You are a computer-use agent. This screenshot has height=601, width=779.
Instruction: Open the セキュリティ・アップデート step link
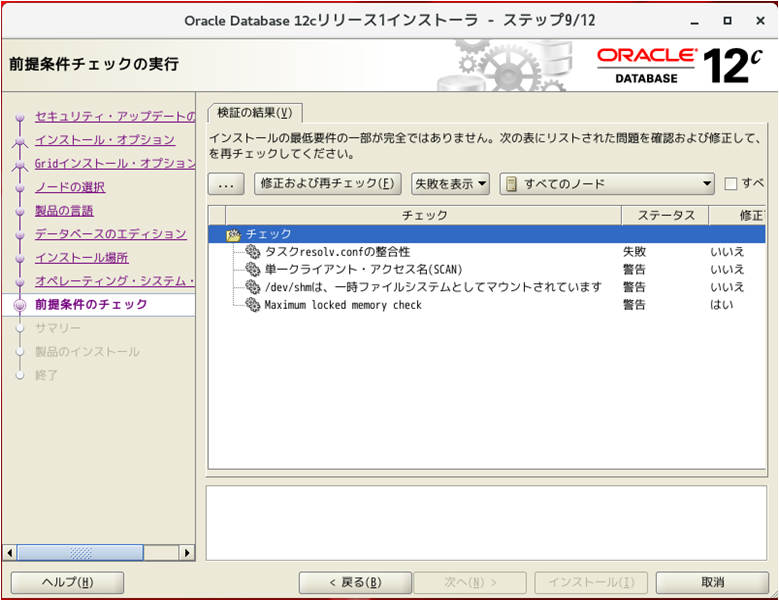pos(115,116)
